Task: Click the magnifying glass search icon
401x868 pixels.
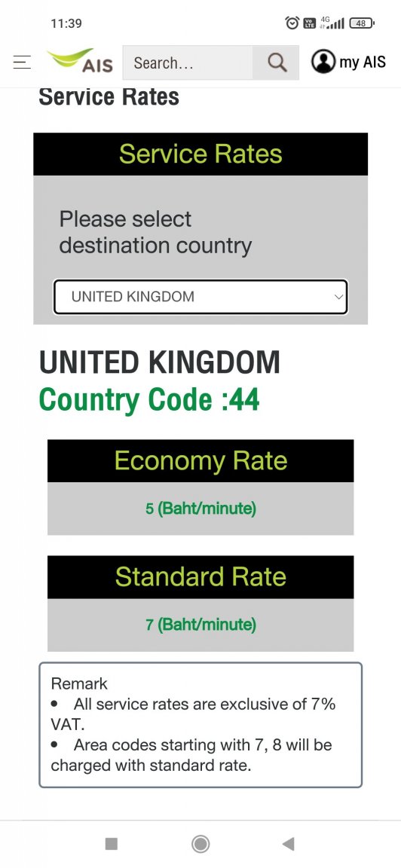Action: pyautogui.click(x=277, y=63)
